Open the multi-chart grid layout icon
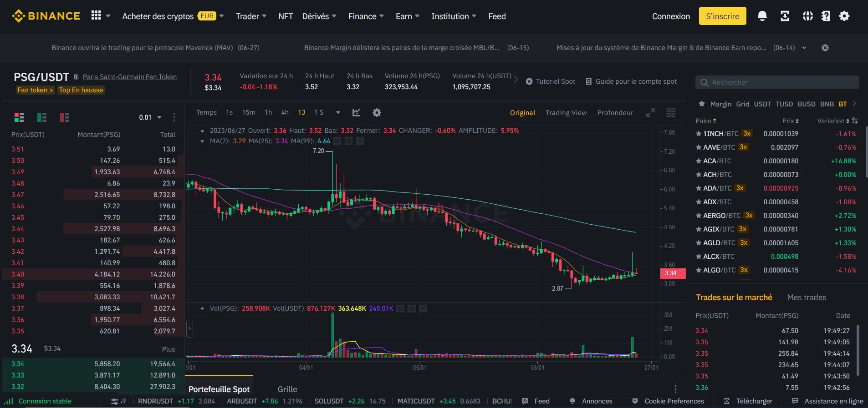Screen dimensions: 868x408 [x=671, y=113]
